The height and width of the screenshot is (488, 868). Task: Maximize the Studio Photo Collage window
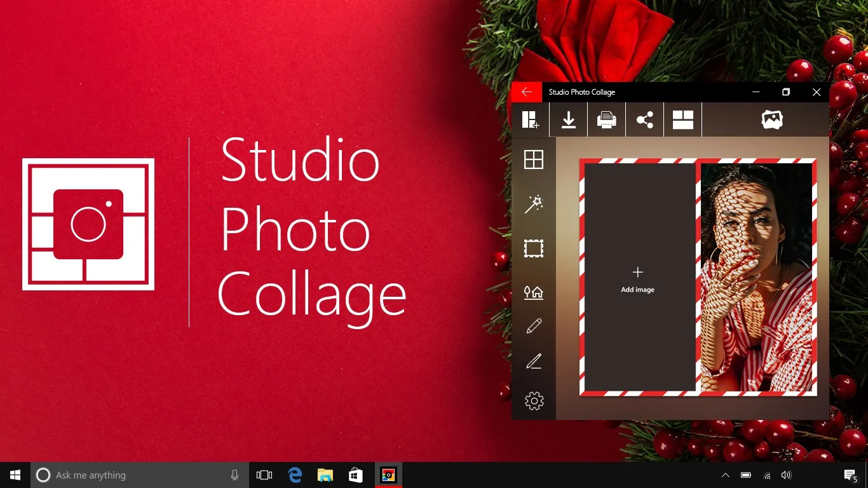click(786, 92)
